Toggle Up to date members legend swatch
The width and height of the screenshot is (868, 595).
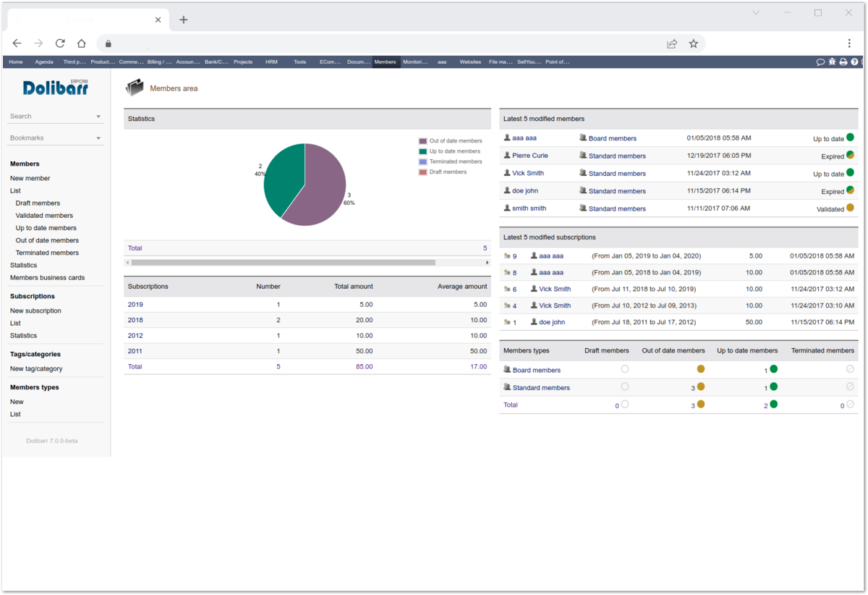pos(422,151)
